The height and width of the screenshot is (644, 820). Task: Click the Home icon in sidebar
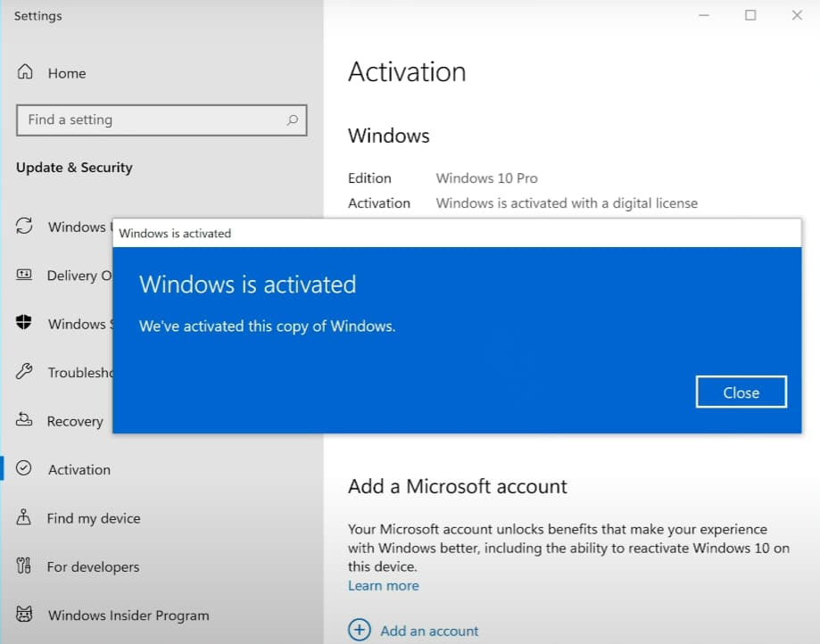25,73
